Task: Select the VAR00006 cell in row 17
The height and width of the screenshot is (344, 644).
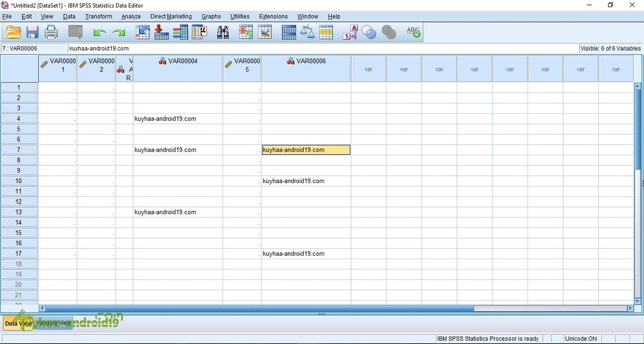Action: click(306, 254)
